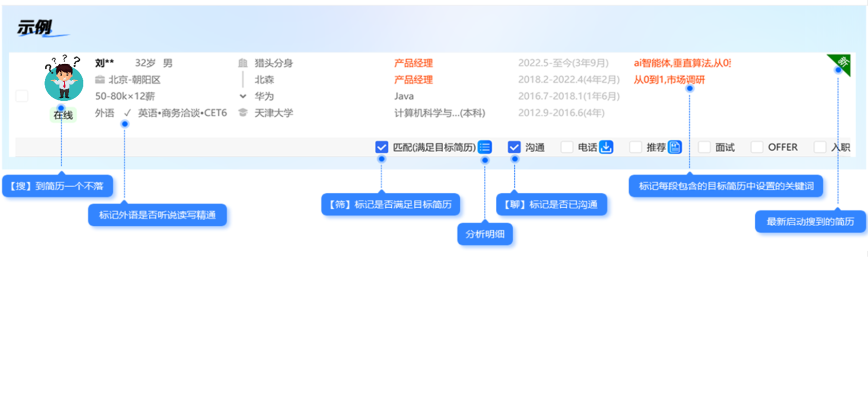Viewport: 868px width, 397px height.
Task: Click the analysis details list icon beside 匹配
Action: click(484, 147)
